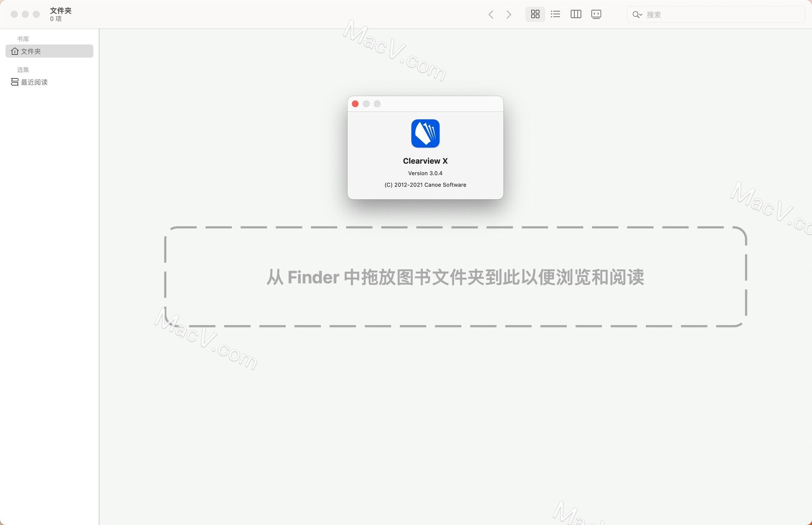Click the Version 3.0.4 text
Image resolution: width=812 pixels, height=525 pixels.
425,173
